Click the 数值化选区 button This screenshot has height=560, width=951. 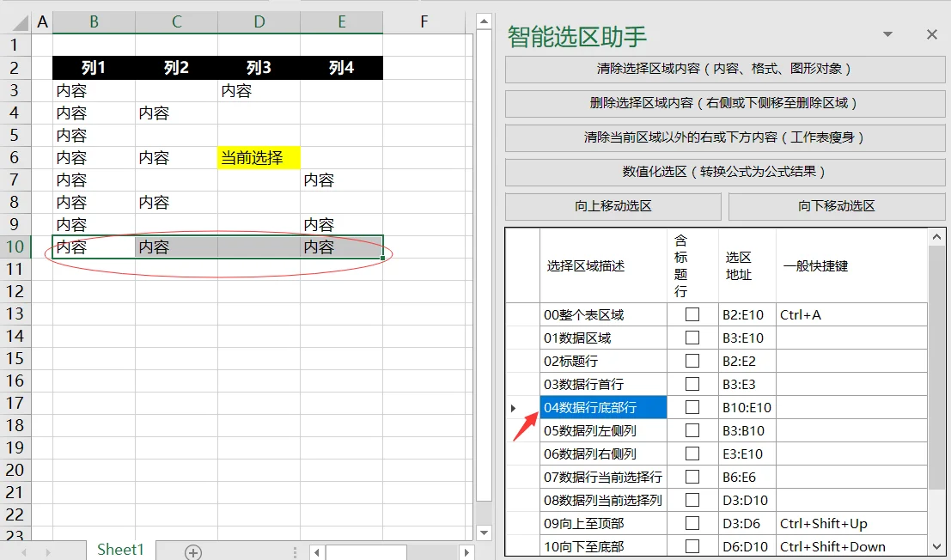[x=725, y=172]
